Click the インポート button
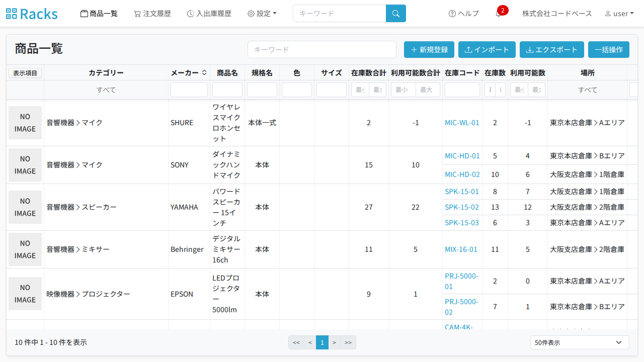 (x=487, y=50)
